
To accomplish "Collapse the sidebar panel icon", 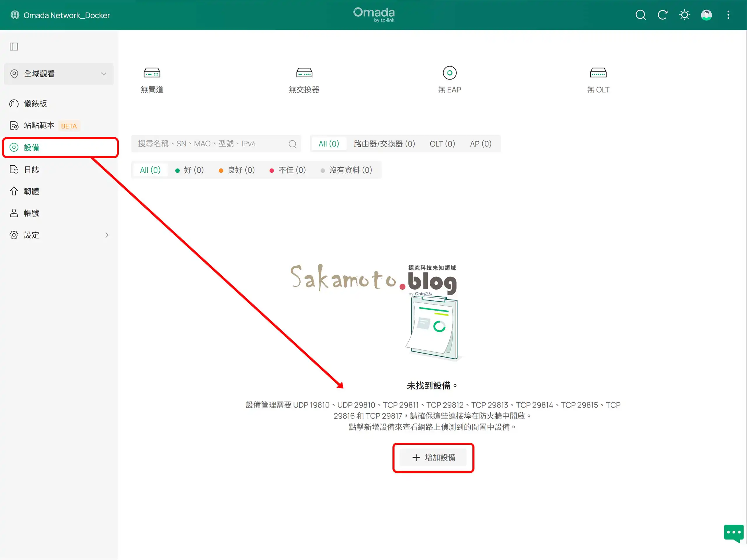I will click(14, 47).
